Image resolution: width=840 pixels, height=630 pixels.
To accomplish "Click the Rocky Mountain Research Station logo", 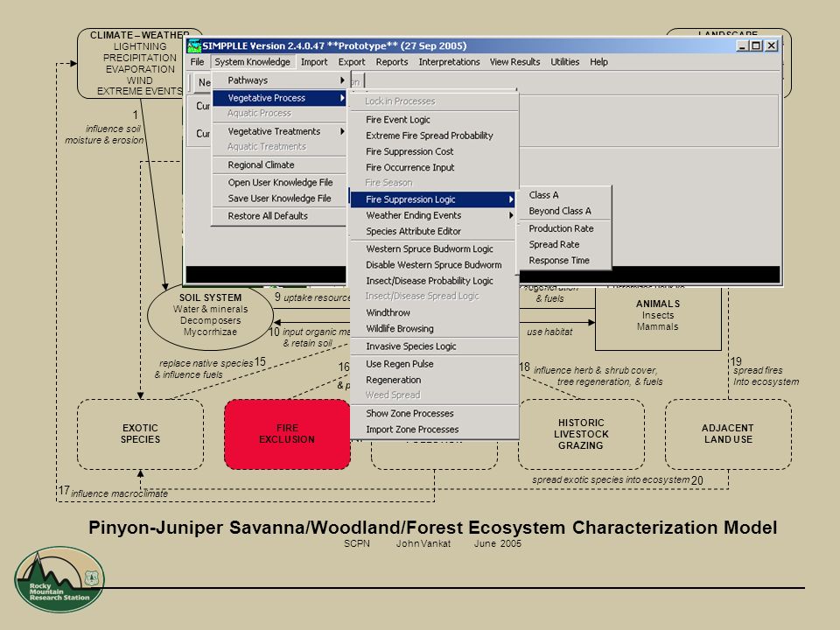I will coord(59,579).
